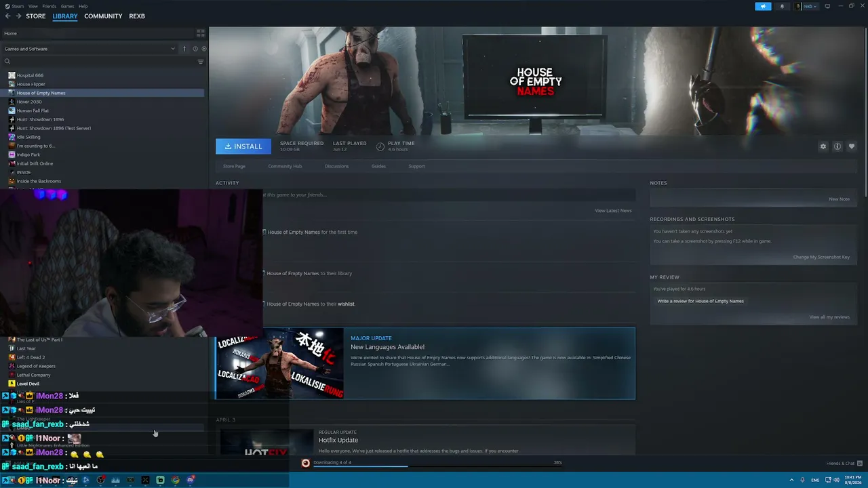Show hidden tray icons chevron
868x488 pixels.
[x=791, y=480]
